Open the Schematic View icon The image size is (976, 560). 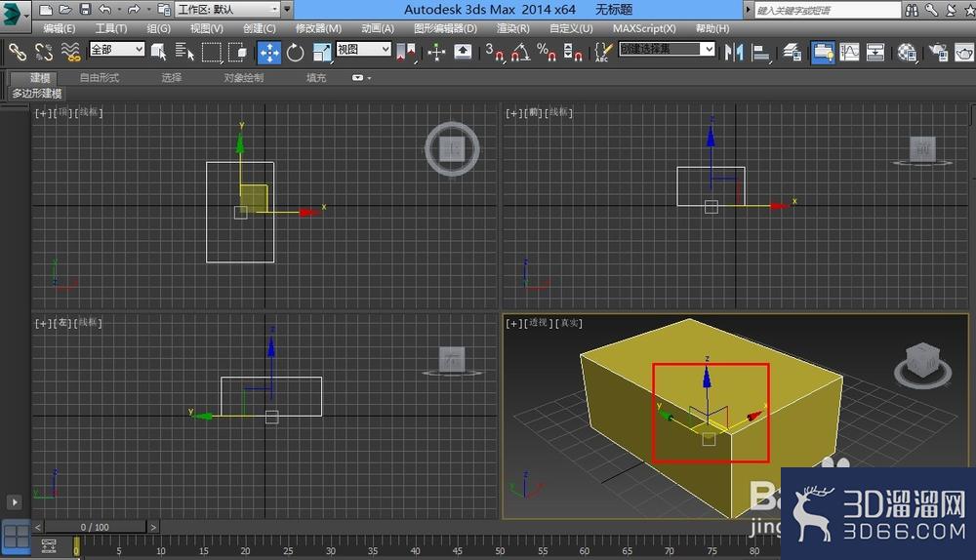(875, 53)
